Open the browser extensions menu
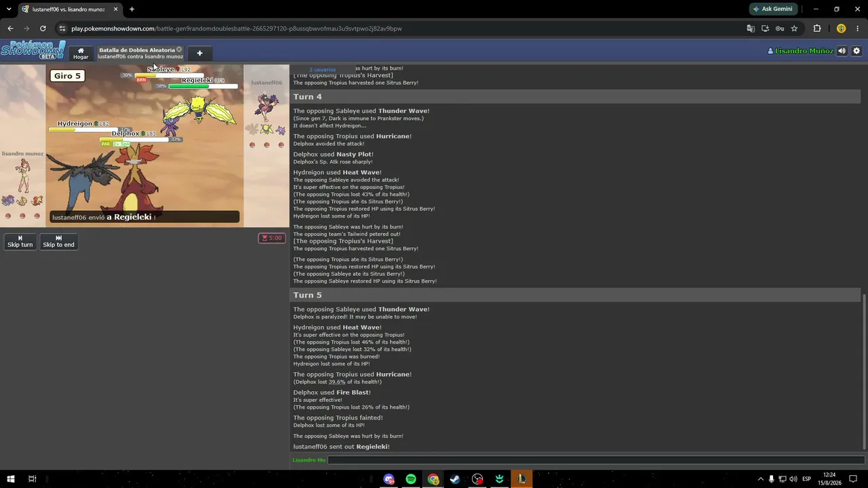The width and height of the screenshot is (868, 488). [817, 28]
